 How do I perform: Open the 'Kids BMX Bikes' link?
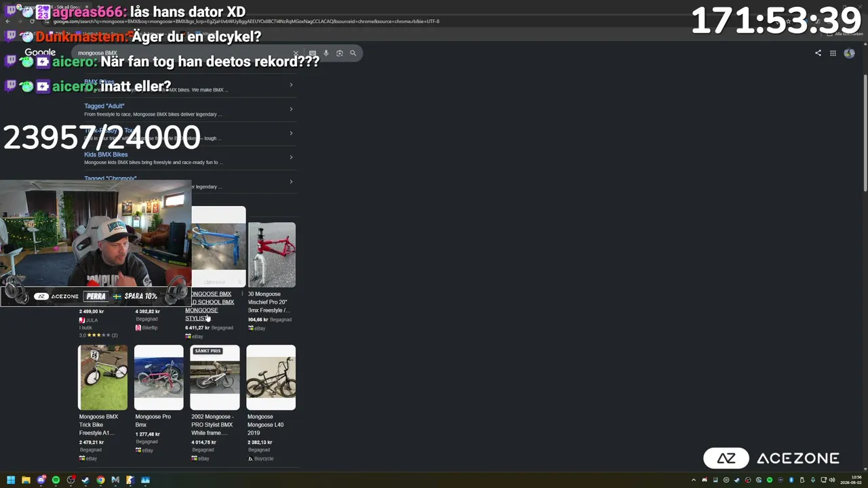106,155
